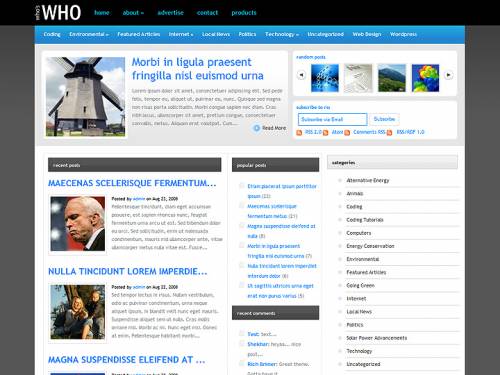Expand the Environmental category dropdown

[89, 34]
